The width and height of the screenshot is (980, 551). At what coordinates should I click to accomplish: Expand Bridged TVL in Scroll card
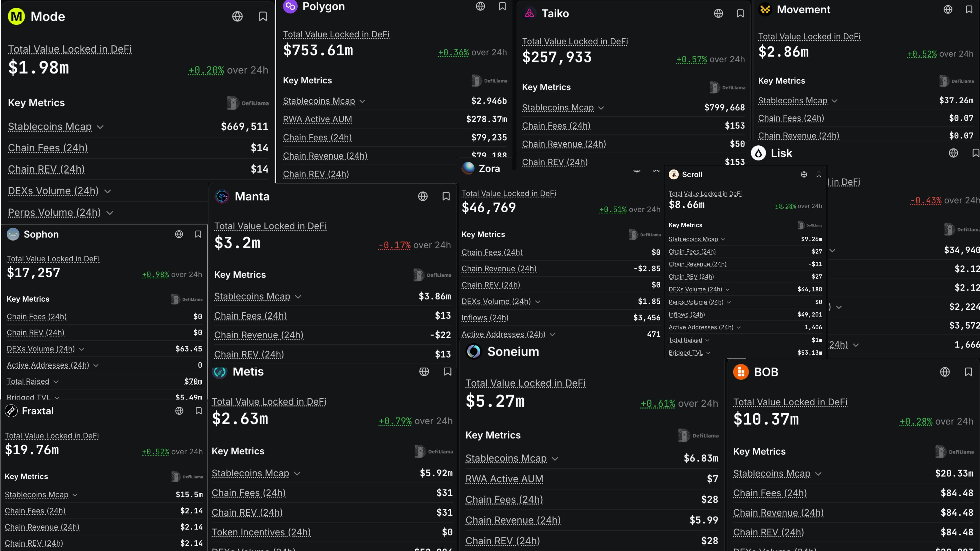(x=708, y=353)
